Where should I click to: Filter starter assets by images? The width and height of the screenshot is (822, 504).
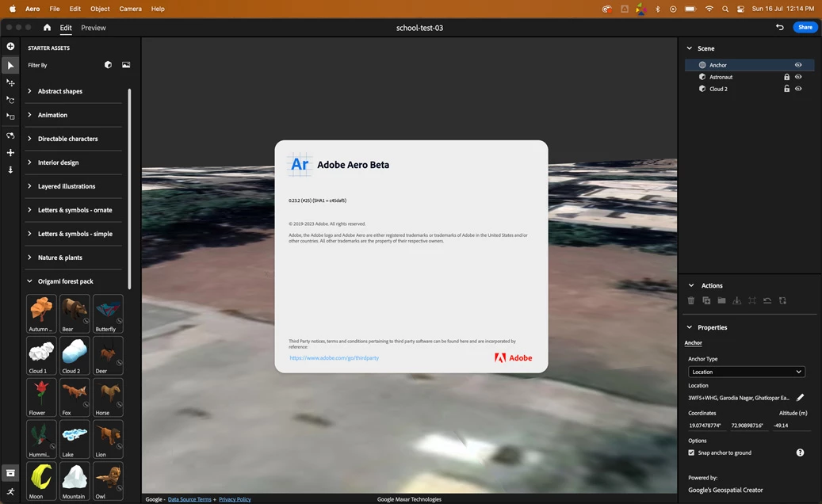click(x=126, y=65)
